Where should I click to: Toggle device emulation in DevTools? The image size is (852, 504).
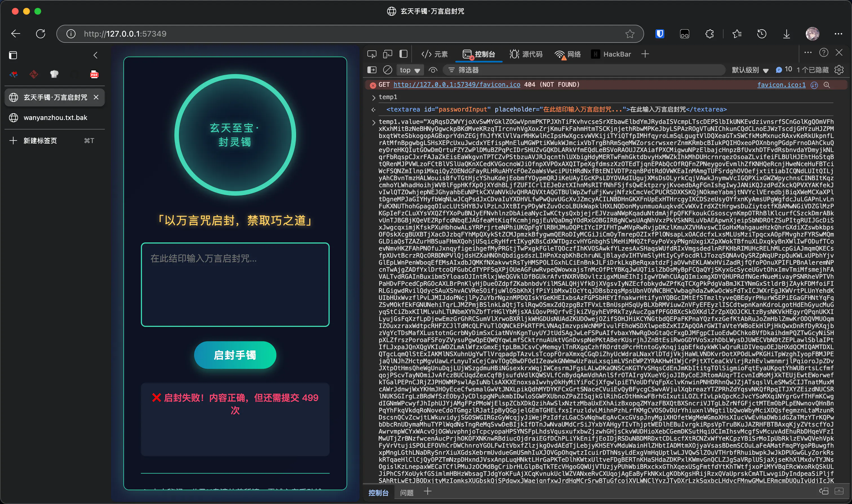coord(387,54)
